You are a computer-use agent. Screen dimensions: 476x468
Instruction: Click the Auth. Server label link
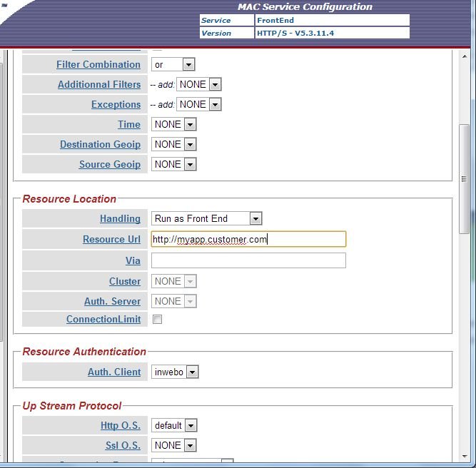tap(112, 301)
